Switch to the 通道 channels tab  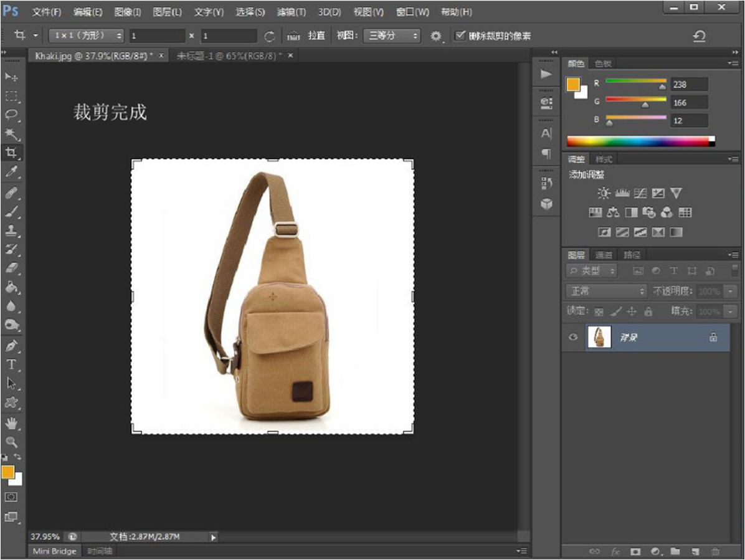(604, 255)
